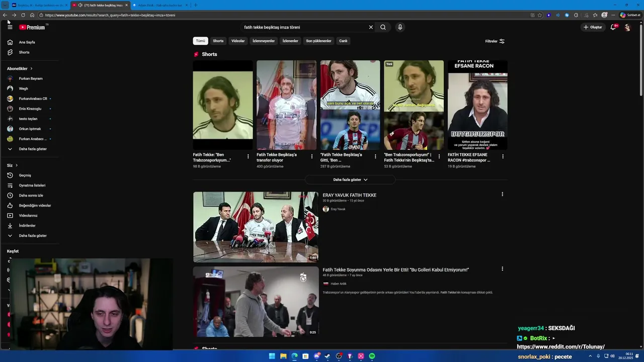Select the Son yüklenenler filter chip
Screen dimensions: 644x362
point(318,41)
